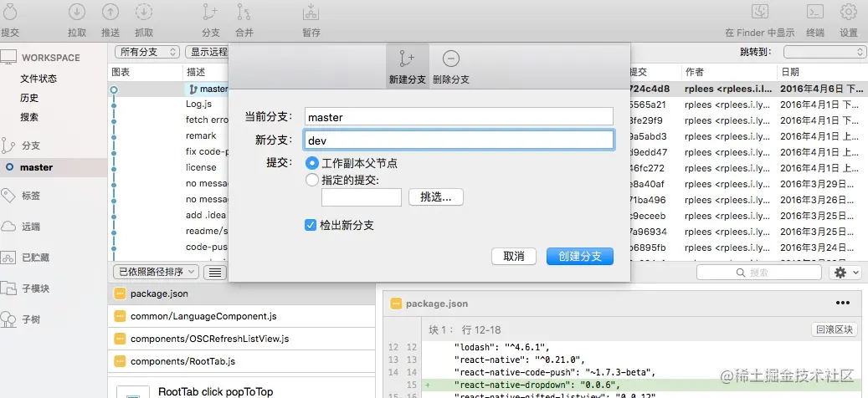The height and width of the screenshot is (398, 868).
Task: Click the list view mode icon button
Action: pyautogui.click(x=215, y=272)
